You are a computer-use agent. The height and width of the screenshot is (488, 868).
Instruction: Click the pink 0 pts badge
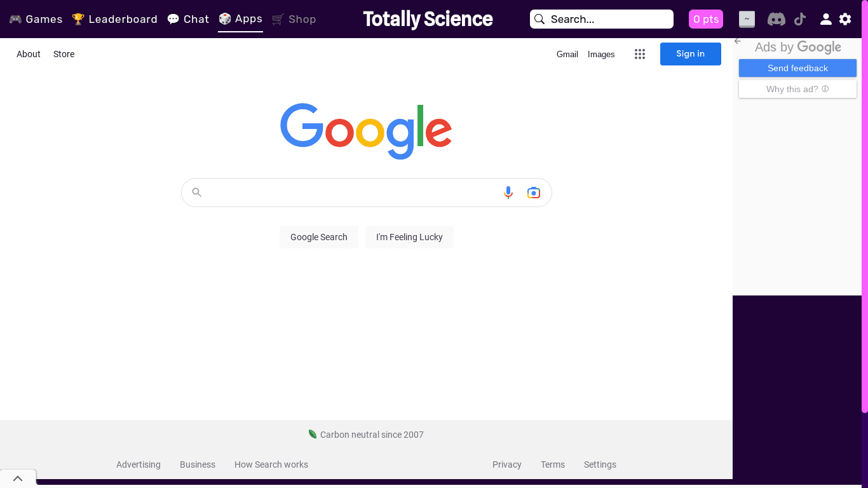706,19
